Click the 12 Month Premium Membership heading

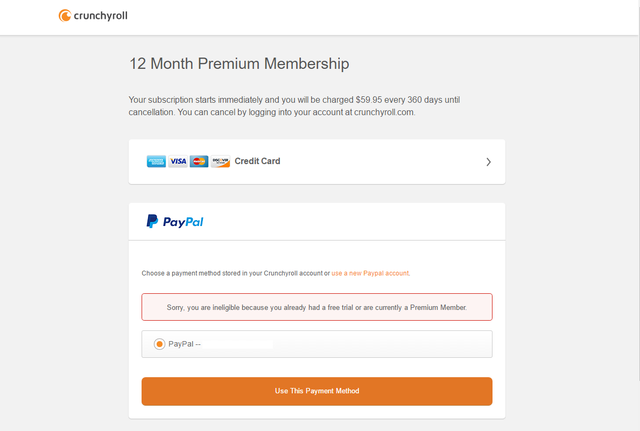click(x=239, y=64)
